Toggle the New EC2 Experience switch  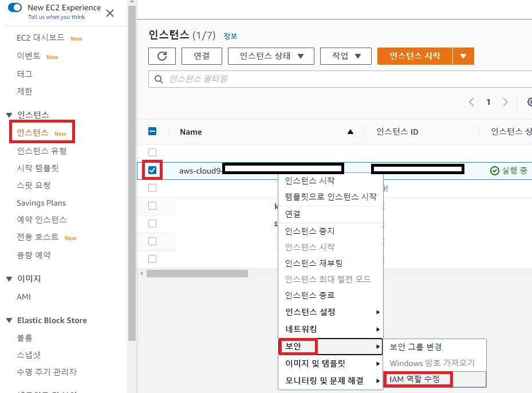click(15, 7)
